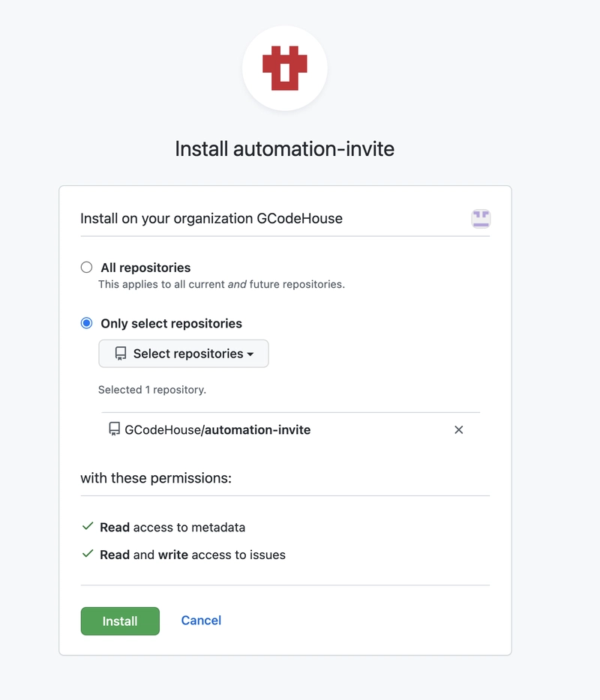Click the "Only select repositories" label text
The height and width of the screenshot is (700, 600).
click(x=171, y=324)
